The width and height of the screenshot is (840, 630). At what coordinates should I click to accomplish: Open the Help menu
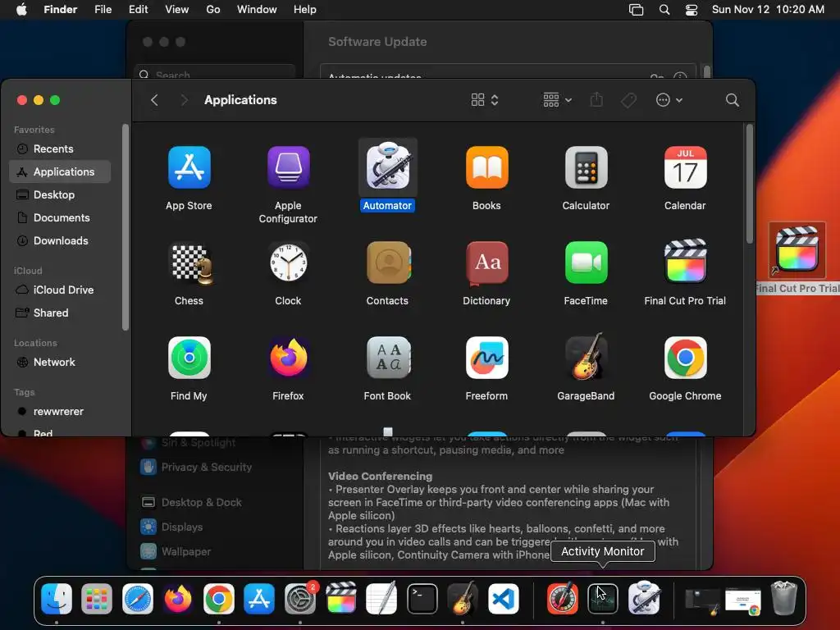coord(305,10)
